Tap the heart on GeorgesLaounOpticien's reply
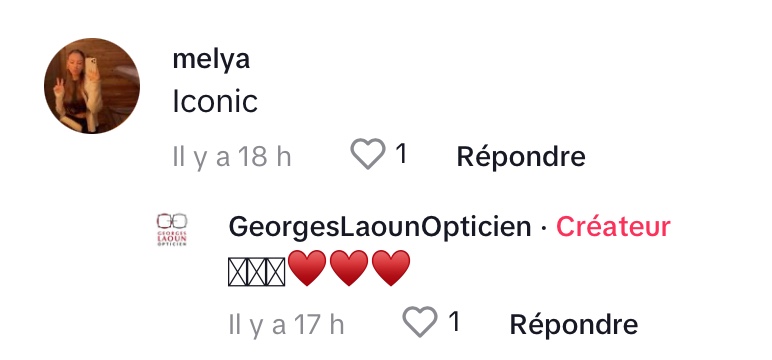Image resolution: width=772 pixels, height=360 pixels. pyautogui.click(x=420, y=322)
